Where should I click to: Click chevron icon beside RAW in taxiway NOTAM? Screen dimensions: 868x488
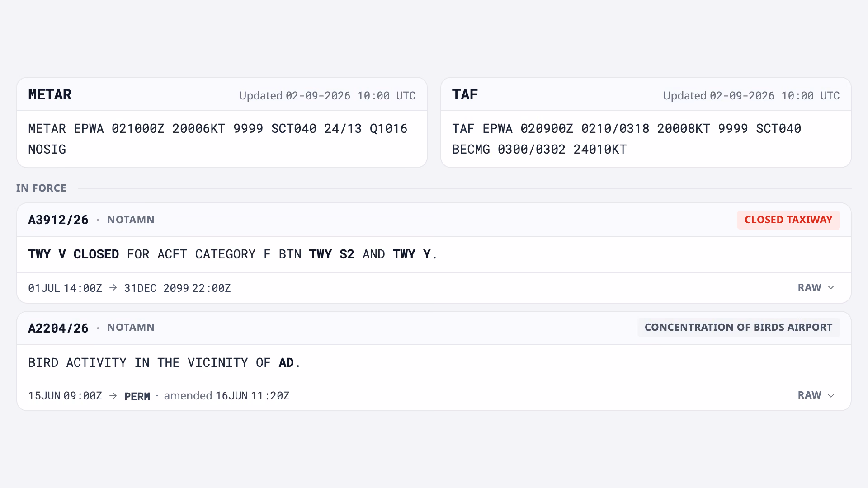pyautogui.click(x=831, y=288)
